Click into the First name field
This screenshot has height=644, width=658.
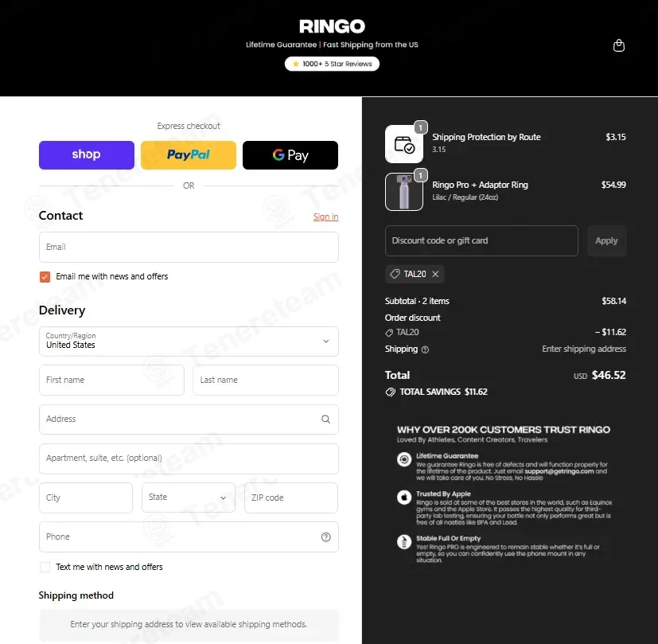coord(111,380)
